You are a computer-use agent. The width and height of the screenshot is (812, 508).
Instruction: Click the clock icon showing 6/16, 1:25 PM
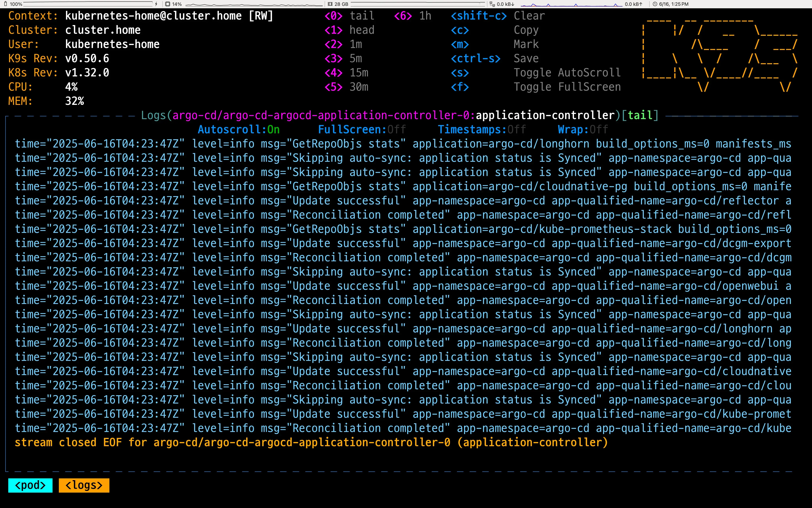654,4
